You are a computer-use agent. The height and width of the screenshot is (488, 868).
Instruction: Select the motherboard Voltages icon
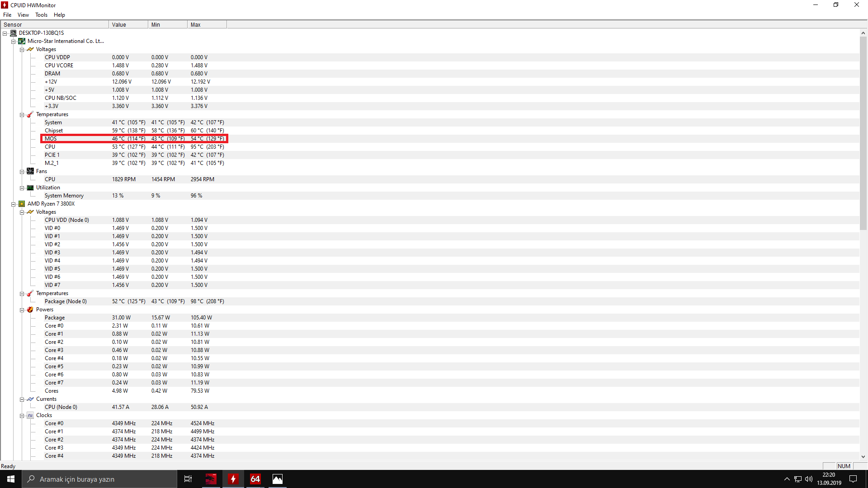click(x=30, y=49)
